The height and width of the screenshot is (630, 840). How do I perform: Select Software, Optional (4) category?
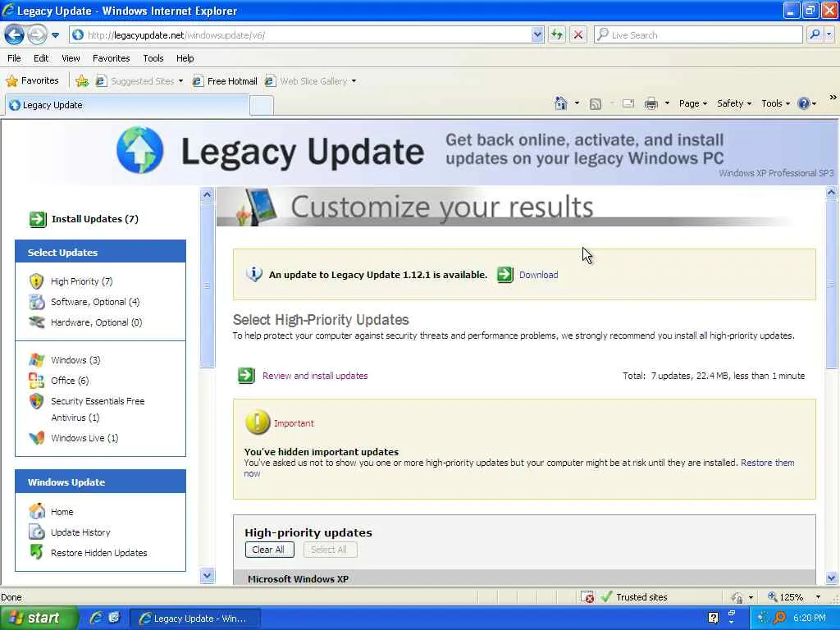coord(95,302)
